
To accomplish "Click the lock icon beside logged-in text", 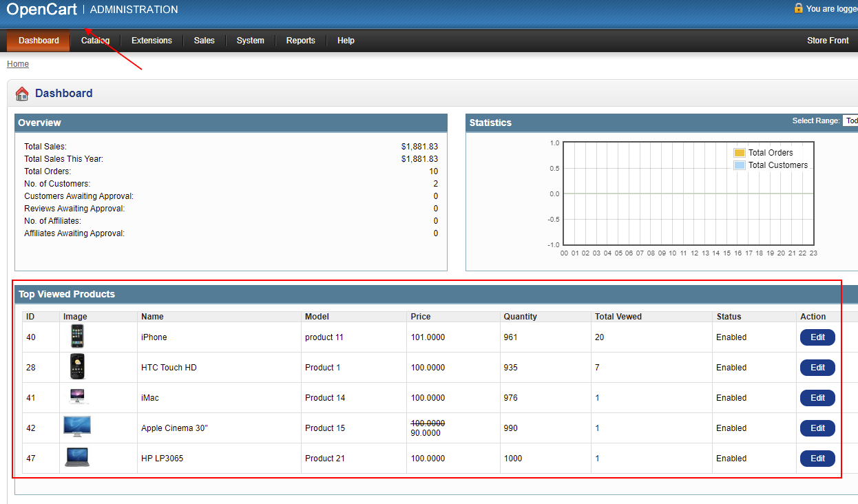I will point(799,8).
